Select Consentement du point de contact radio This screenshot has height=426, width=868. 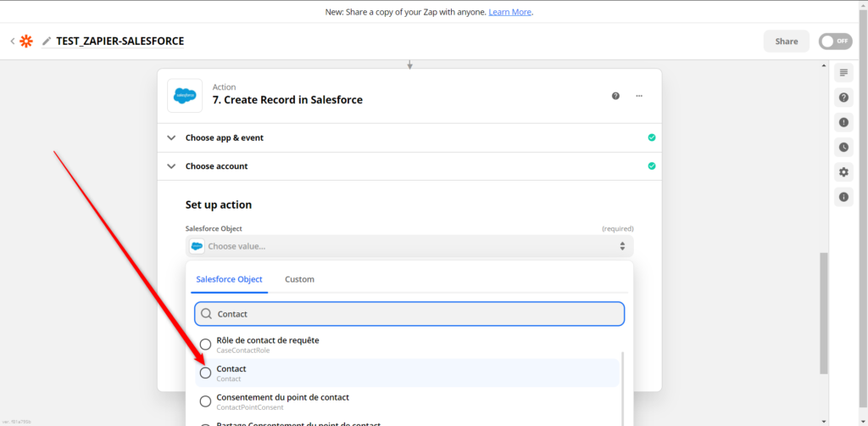click(205, 401)
